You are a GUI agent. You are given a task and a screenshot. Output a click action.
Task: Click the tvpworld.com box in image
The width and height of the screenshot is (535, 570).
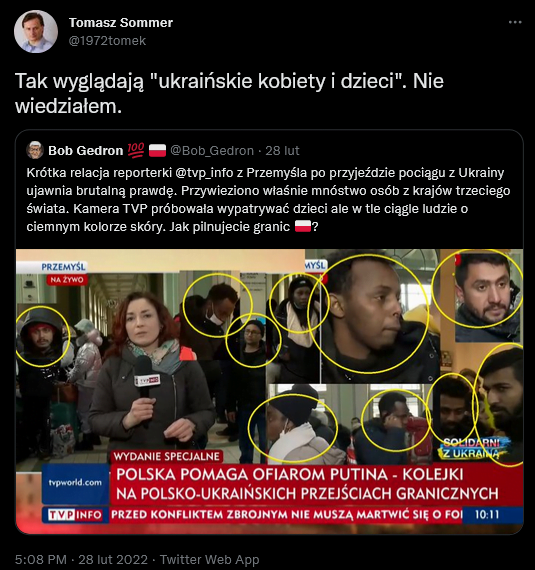click(75, 483)
